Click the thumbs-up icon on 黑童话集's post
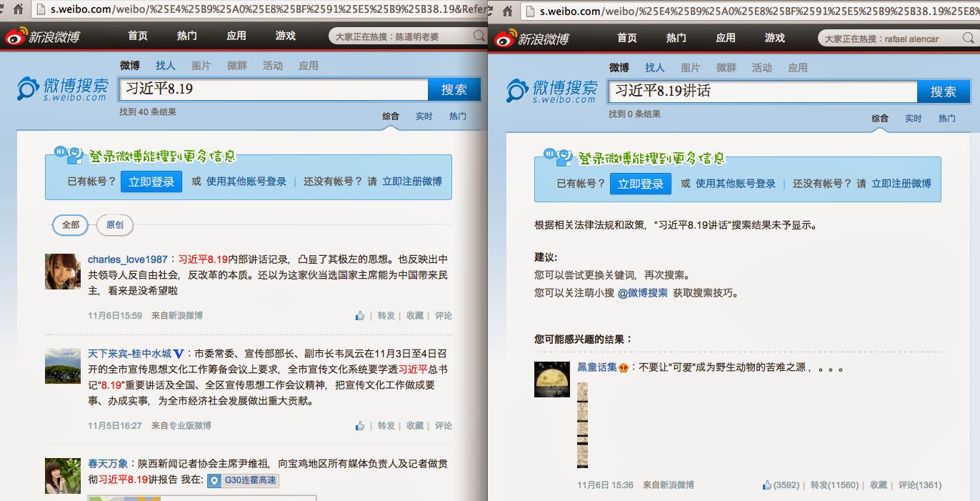 click(767, 485)
